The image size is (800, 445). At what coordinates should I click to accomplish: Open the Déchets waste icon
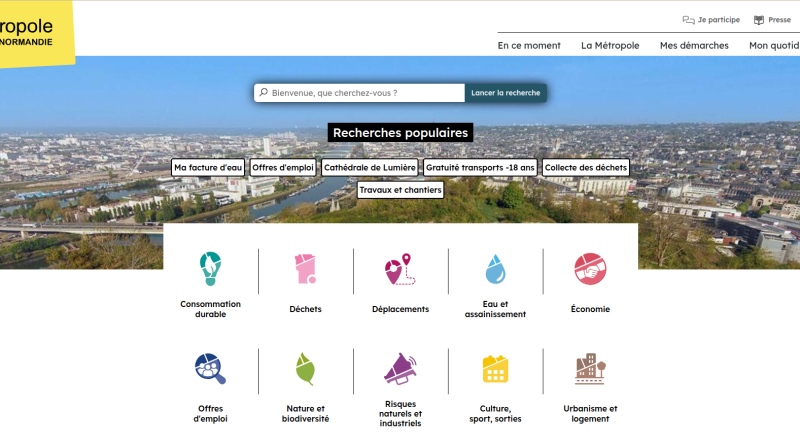305,268
